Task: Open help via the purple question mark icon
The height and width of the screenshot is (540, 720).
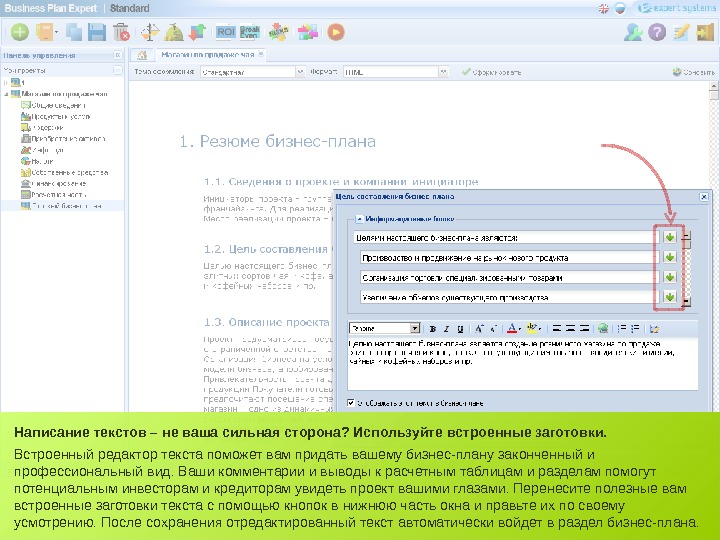Action: click(657, 32)
